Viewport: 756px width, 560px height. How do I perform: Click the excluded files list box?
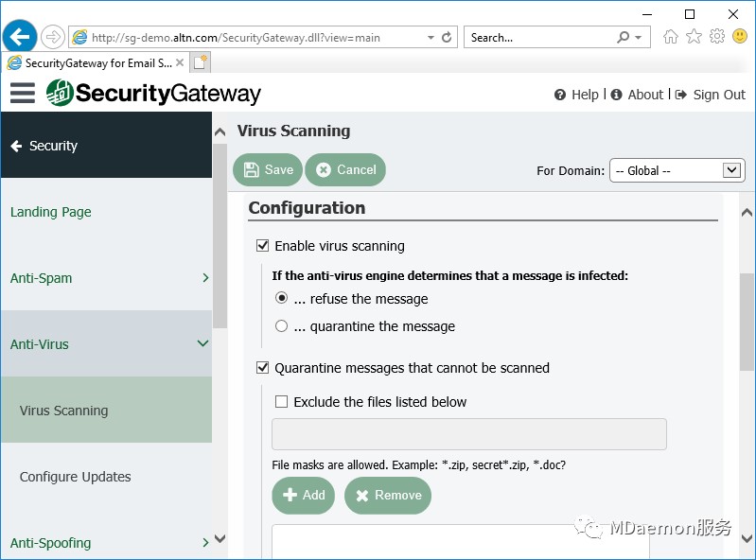click(461, 542)
